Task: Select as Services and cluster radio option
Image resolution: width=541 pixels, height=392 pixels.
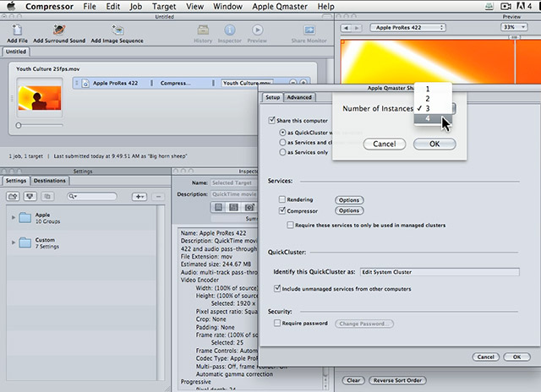Action: [282, 143]
